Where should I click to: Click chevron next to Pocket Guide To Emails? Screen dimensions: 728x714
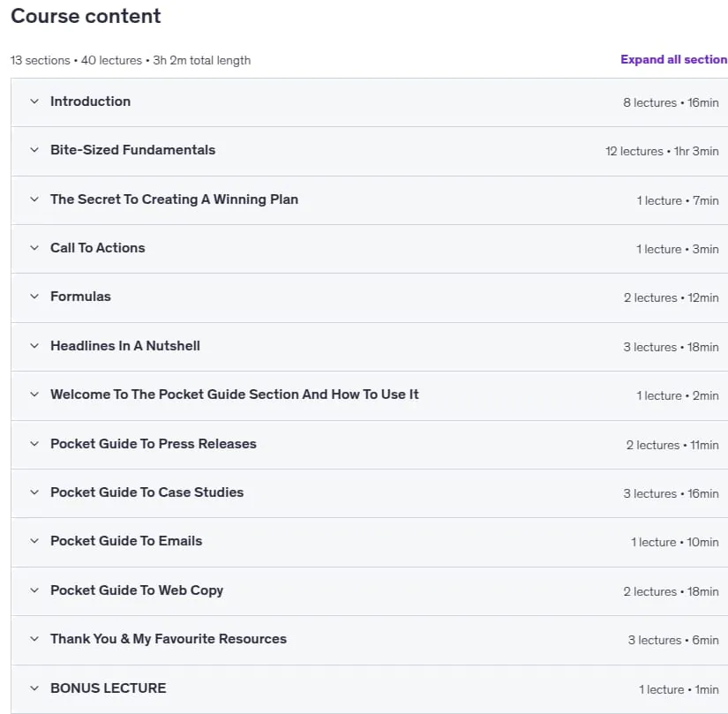(34, 541)
